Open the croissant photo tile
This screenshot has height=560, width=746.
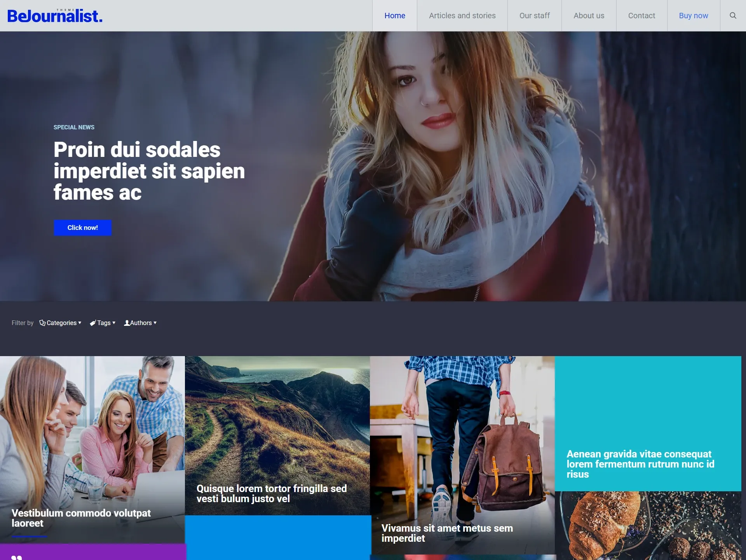point(648,525)
